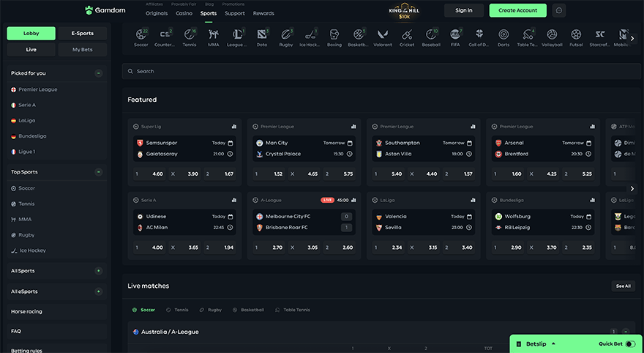This screenshot has width=644, height=353.
Task: Collapse the Australia / A-League group
Action: [x=626, y=332]
